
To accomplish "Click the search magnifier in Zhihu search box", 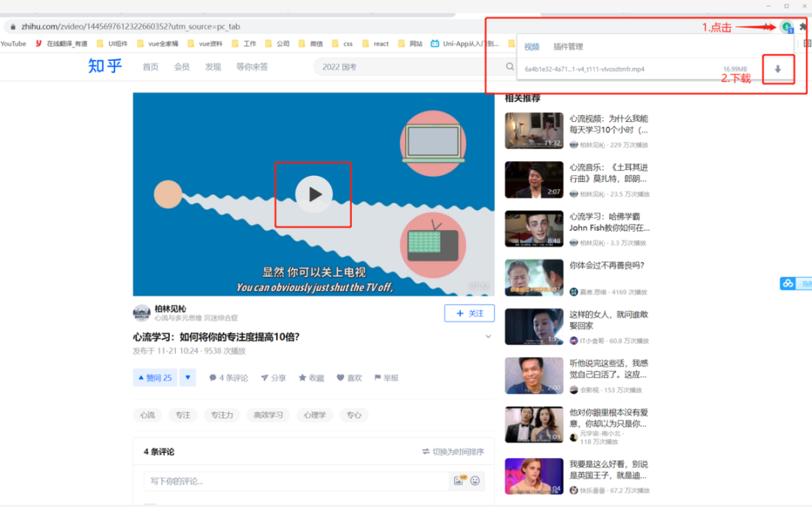I will 510,67.
